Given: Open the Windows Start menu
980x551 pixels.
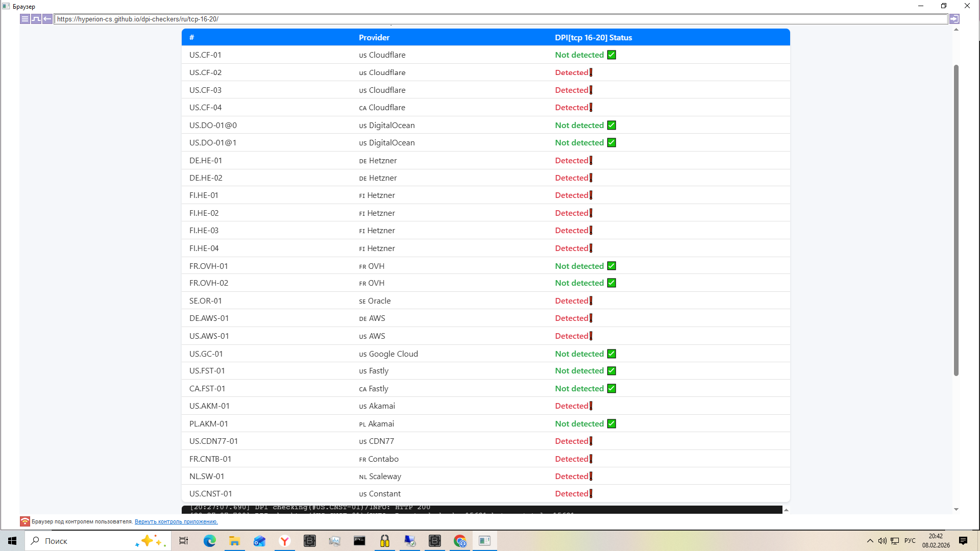Looking at the screenshot, I should [x=12, y=541].
